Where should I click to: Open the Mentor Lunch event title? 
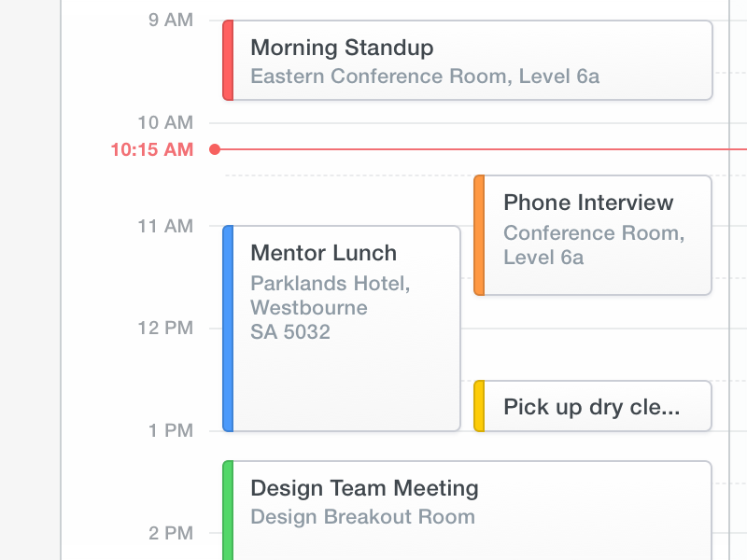click(323, 253)
